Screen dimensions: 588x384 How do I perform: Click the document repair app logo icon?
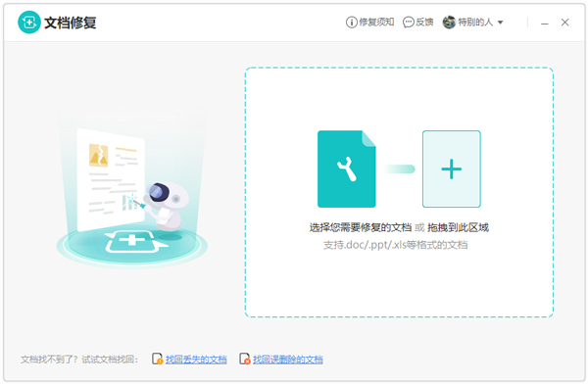click(28, 23)
